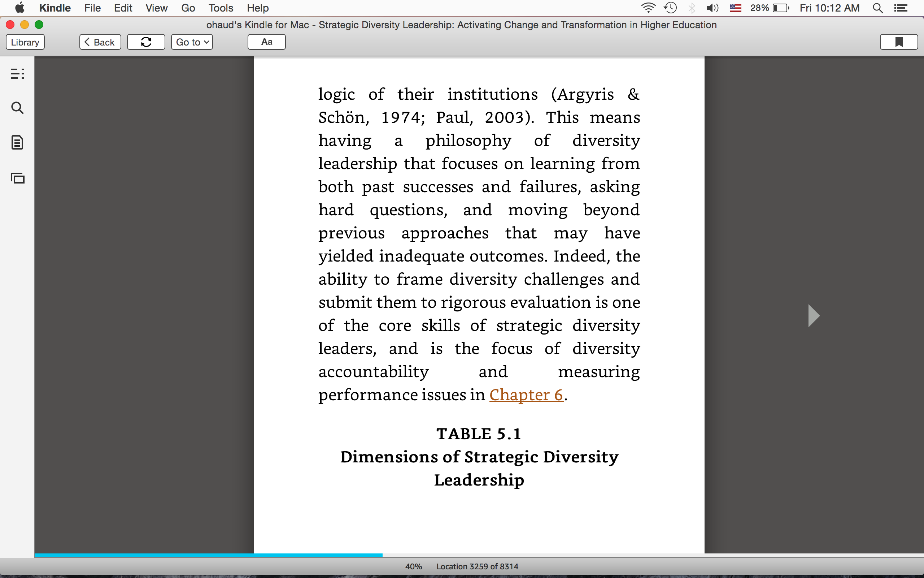Click the TABLE 5.1 heading

pyautogui.click(x=479, y=434)
